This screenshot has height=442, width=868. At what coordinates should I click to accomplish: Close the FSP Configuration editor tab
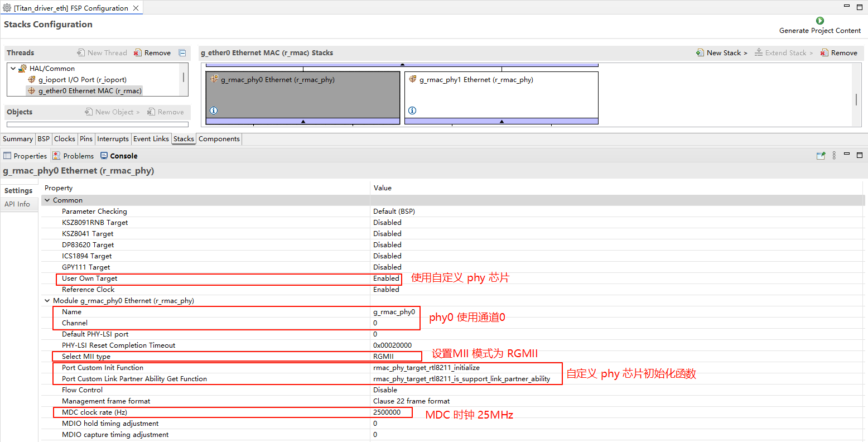[136, 8]
